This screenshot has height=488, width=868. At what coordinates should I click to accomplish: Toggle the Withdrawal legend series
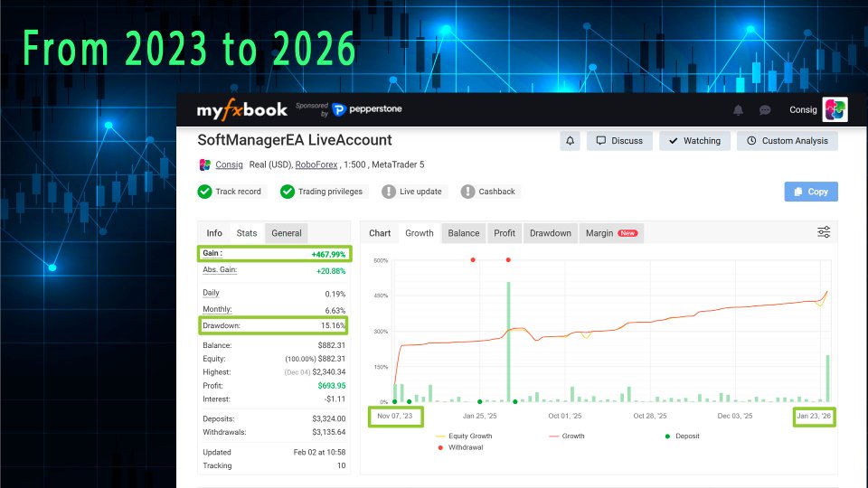460,447
